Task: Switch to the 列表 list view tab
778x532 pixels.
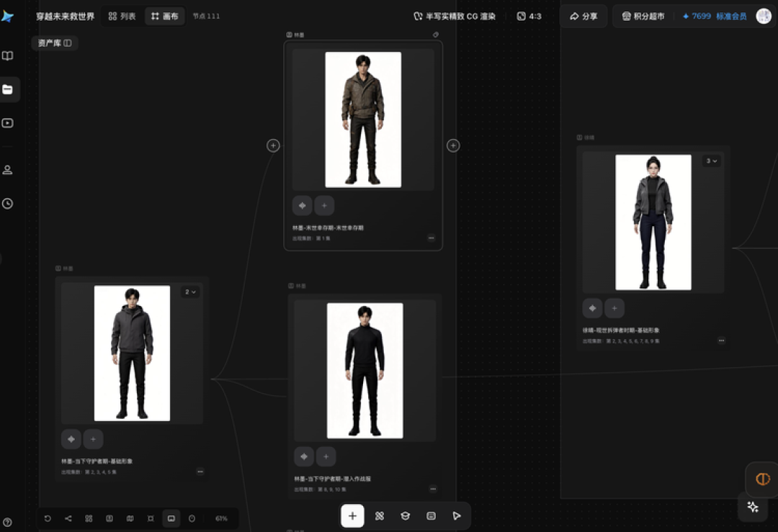Action: (x=122, y=17)
